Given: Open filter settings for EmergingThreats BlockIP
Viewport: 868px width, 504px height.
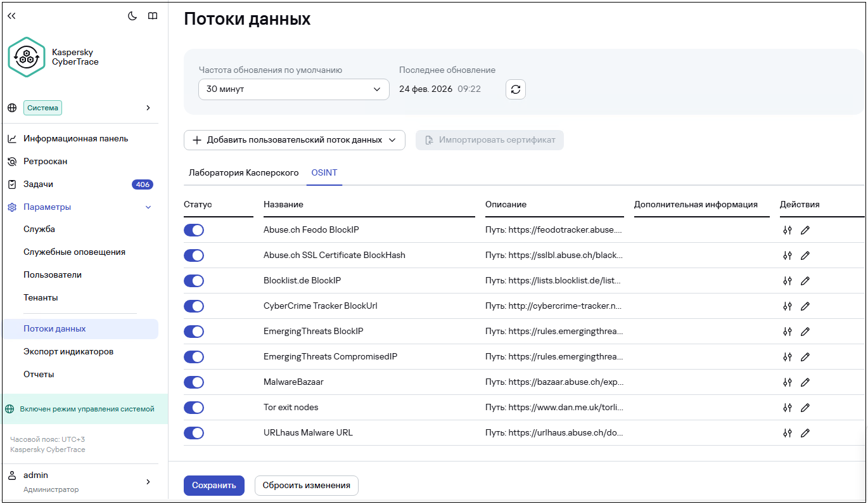Looking at the screenshot, I should point(788,332).
